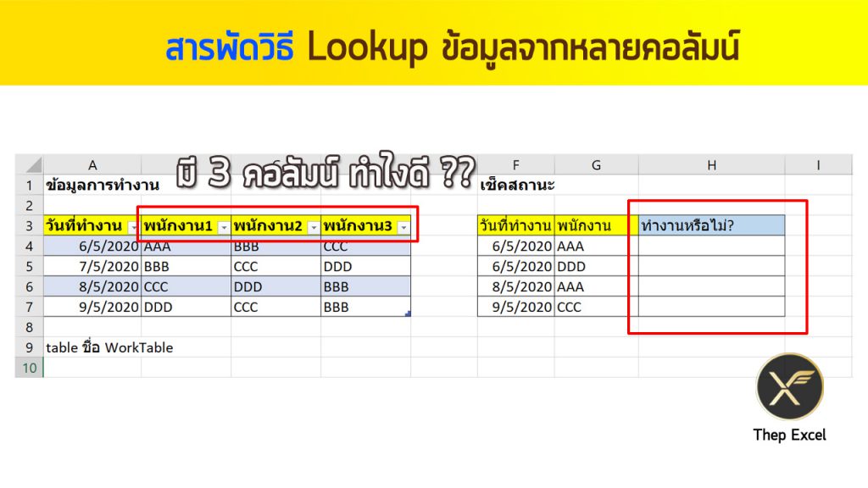
Task: Click empty cell H4 under ทำงานหรือไม่?
Action: tap(711, 246)
